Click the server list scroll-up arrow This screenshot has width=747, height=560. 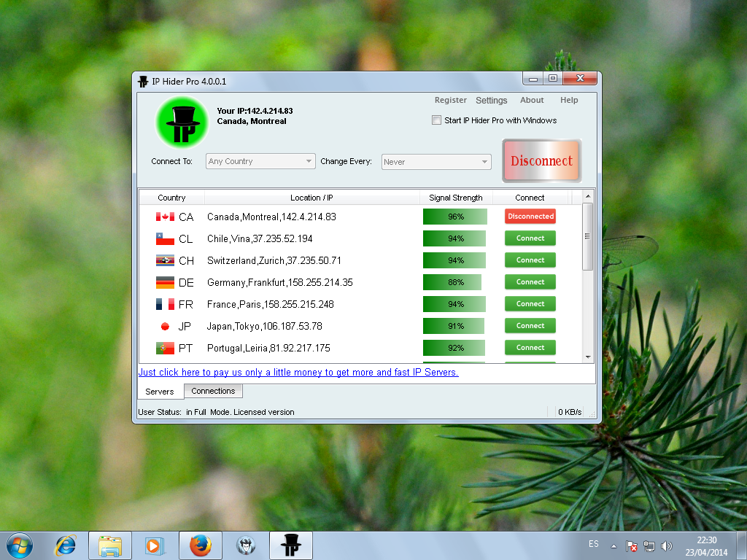[588, 196]
